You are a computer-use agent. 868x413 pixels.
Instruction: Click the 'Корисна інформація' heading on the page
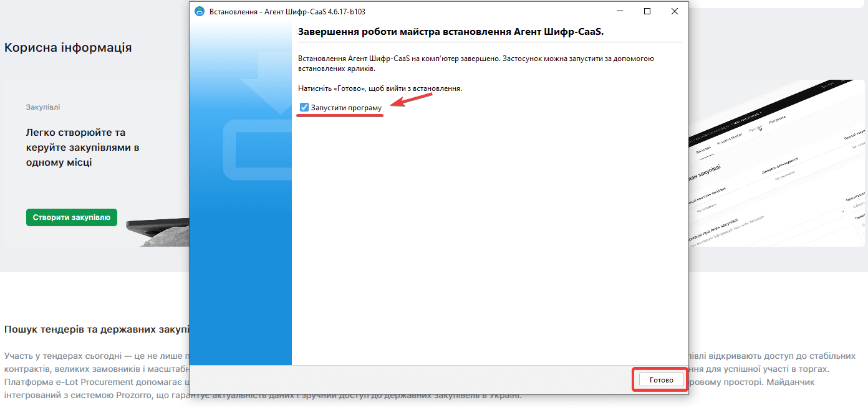click(x=68, y=48)
